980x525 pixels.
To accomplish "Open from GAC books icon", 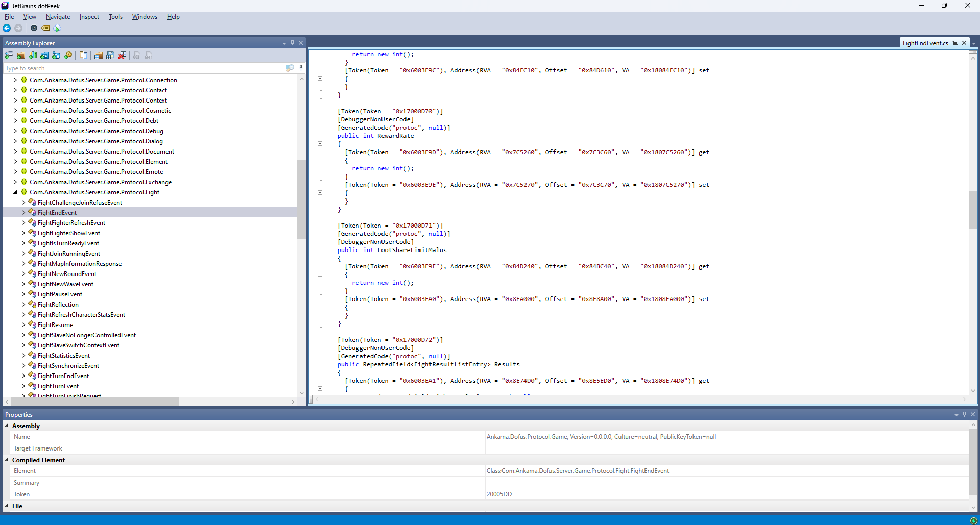I will (33, 55).
